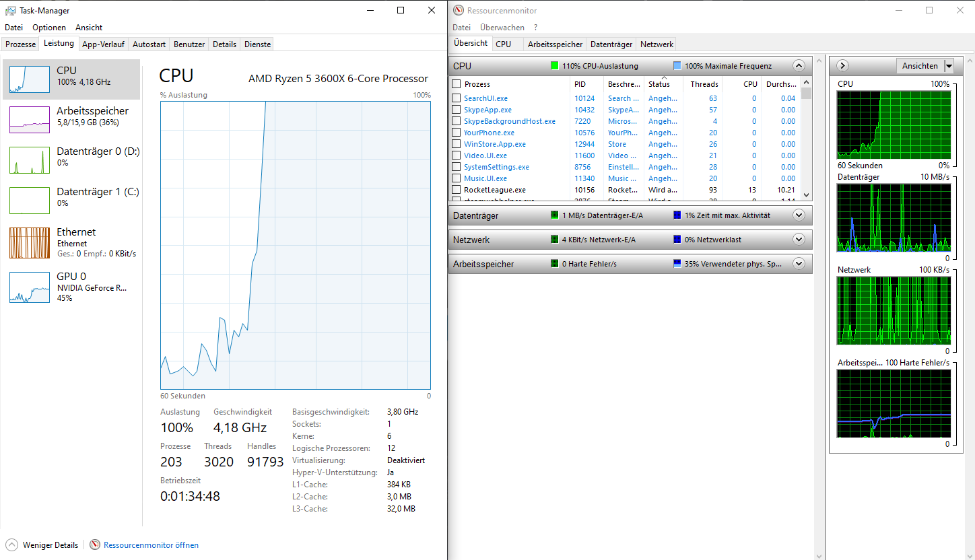Select the CPU performance graph thumbnail
The width and height of the screenshot is (975, 560).
(29, 79)
